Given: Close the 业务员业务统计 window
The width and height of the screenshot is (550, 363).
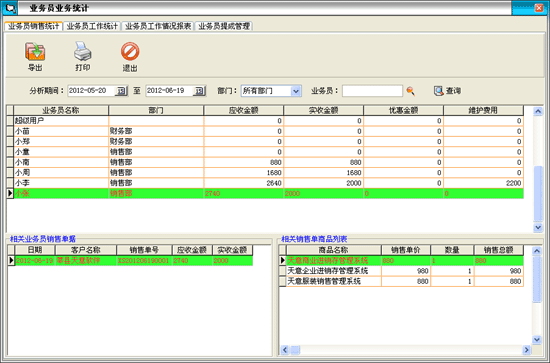Looking at the screenshot, I should coord(538,8).
